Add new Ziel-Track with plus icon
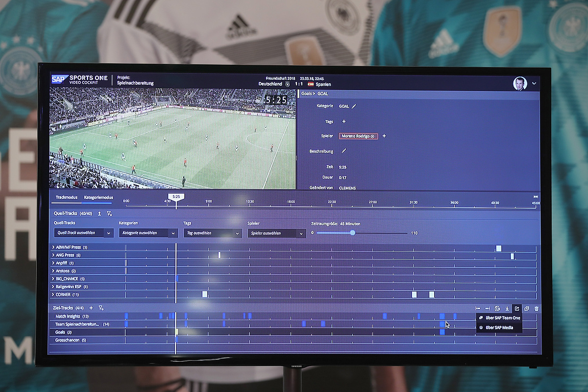The image size is (588, 392). 91,308
